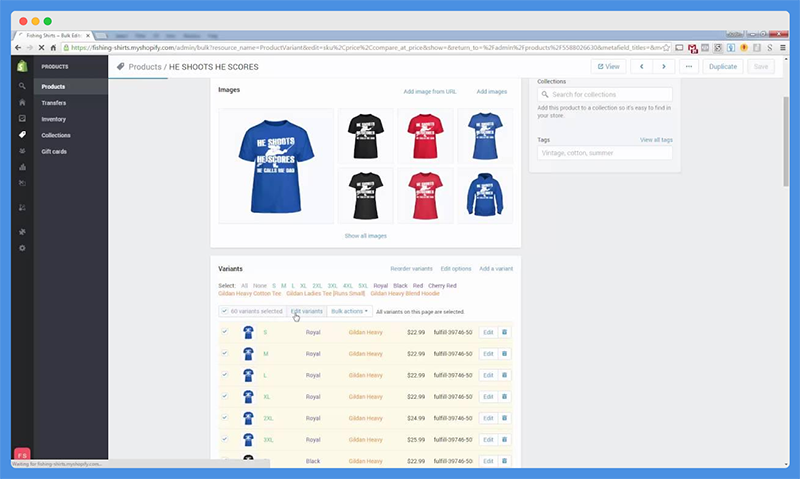Image resolution: width=800 pixels, height=479 pixels.
Task: Bookmark page with star icon
Action: [666, 47]
